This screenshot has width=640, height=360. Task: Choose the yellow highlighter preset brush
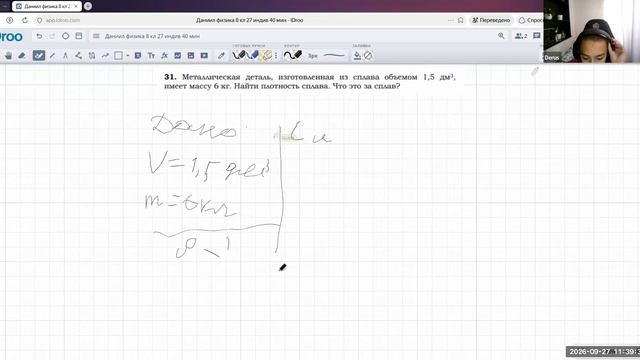266,55
